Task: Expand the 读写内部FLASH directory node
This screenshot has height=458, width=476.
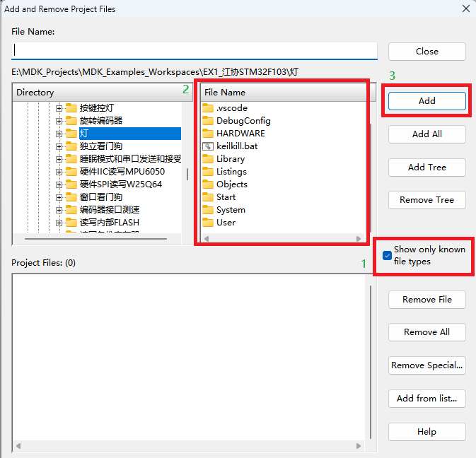Action: tap(59, 223)
